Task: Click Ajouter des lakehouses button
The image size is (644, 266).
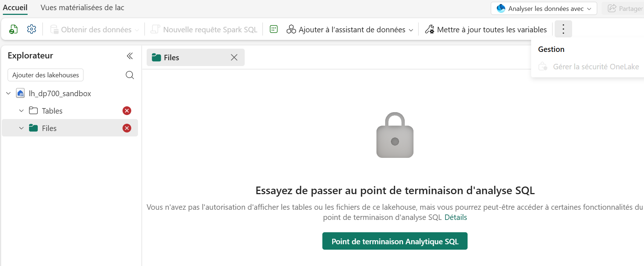Action: [45, 75]
